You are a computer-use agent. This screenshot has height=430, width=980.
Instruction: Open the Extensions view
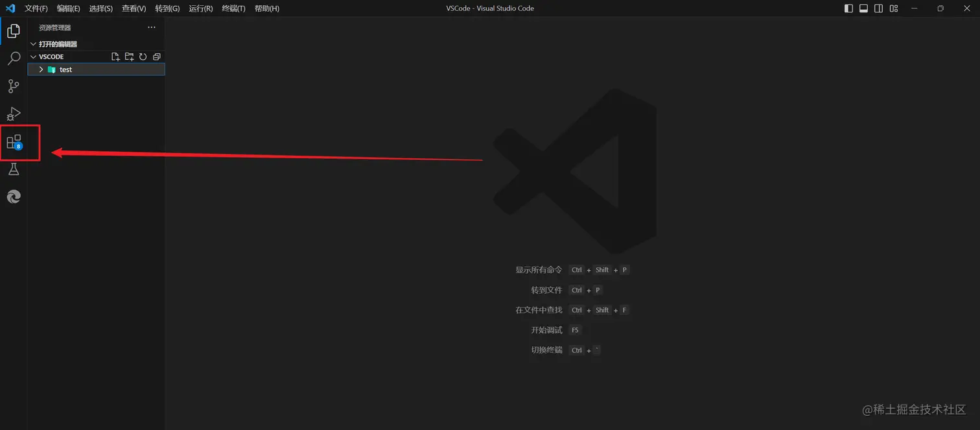14,142
